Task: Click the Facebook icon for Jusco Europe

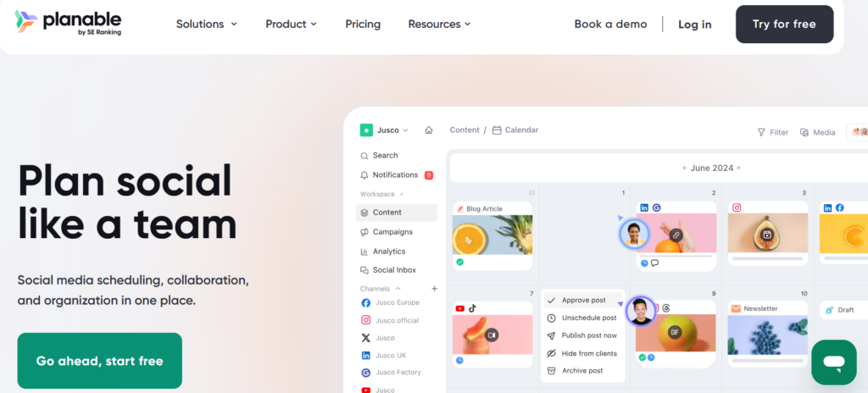Action: [x=366, y=302]
